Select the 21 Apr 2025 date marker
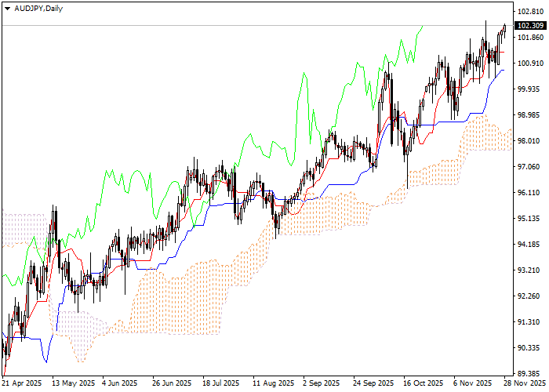 [22, 383]
